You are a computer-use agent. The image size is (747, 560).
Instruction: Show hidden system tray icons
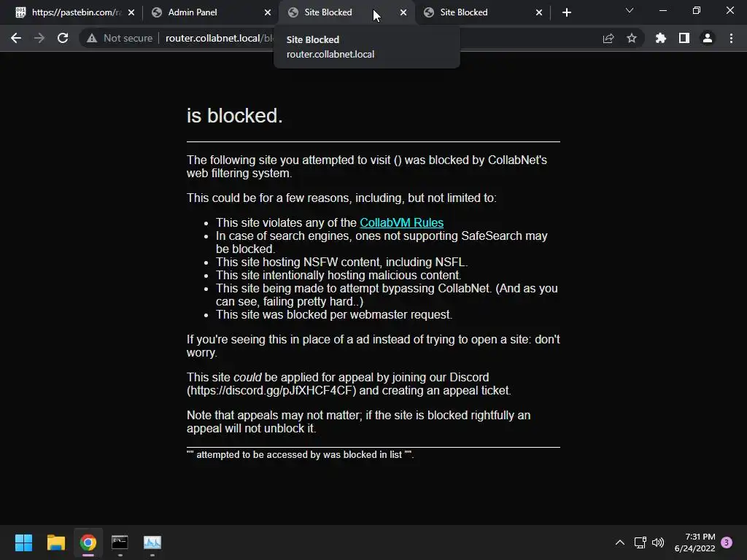click(620, 542)
